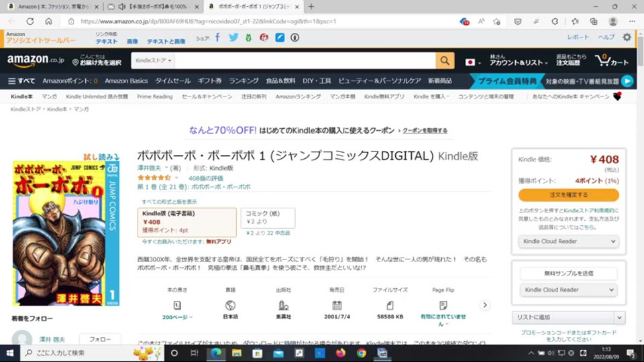
Task: Click 試し読み preview link above cover
Action: click(x=101, y=157)
